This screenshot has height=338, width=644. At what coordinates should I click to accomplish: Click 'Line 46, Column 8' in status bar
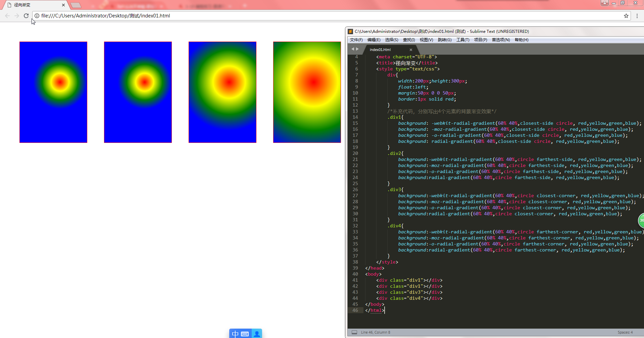[376, 332]
